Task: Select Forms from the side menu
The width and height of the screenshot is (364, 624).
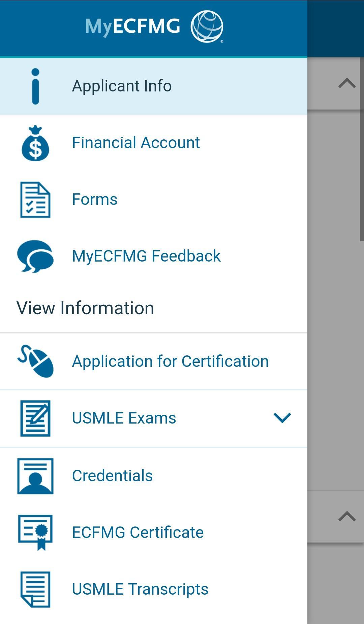Action: tap(95, 199)
